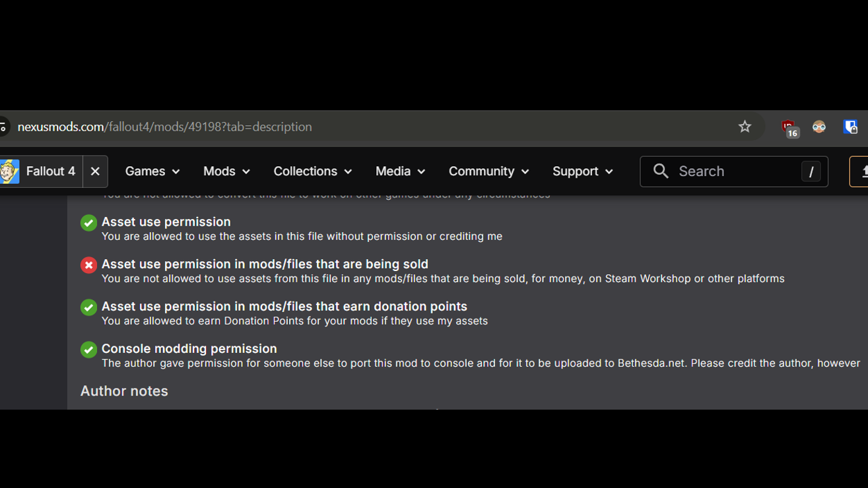Open the Bitwarden shield extension

850,127
